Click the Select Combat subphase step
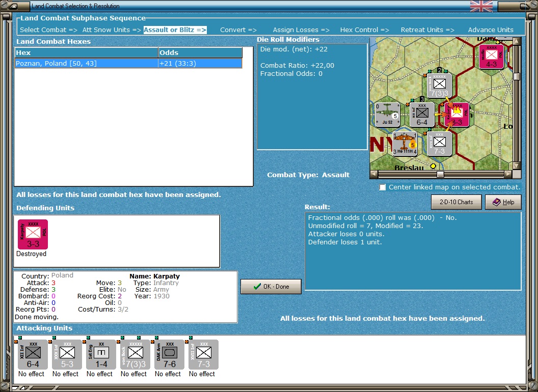This screenshot has height=392, width=538. pyautogui.click(x=48, y=30)
